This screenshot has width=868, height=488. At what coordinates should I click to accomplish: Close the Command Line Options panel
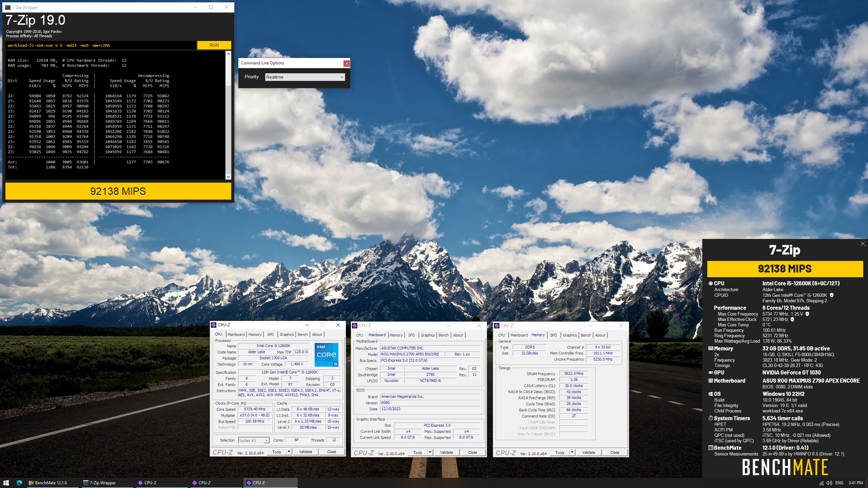(x=346, y=63)
